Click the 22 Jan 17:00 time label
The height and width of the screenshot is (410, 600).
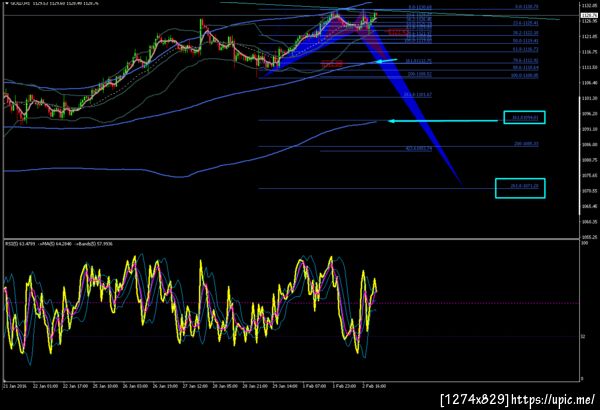75,386
